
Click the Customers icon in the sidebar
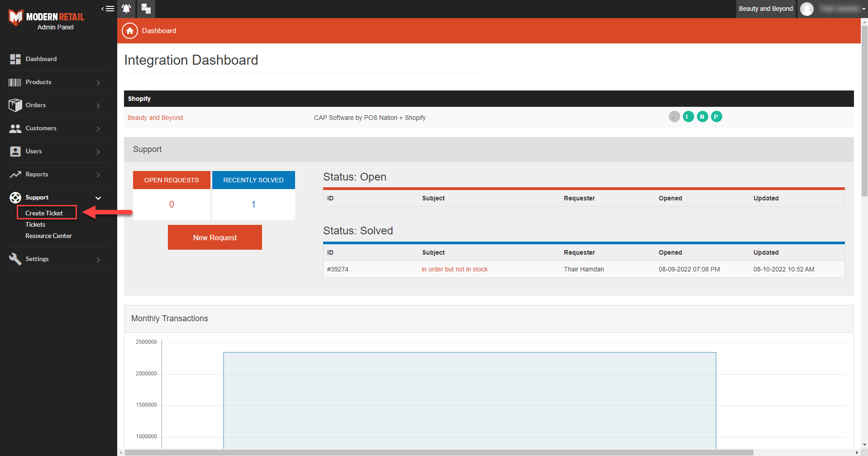(x=15, y=128)
